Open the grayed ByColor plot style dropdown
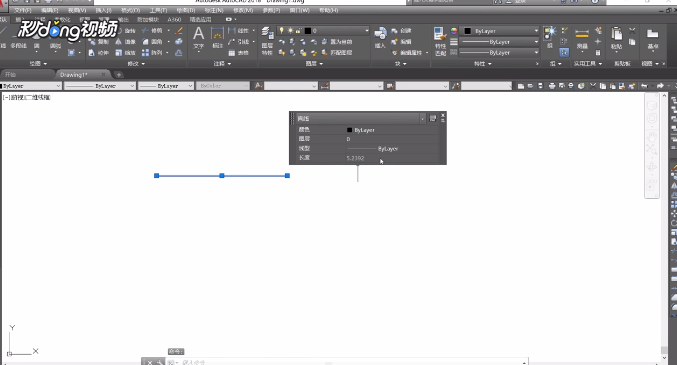This screenshot has height=365, width=677. pos(223,86)
